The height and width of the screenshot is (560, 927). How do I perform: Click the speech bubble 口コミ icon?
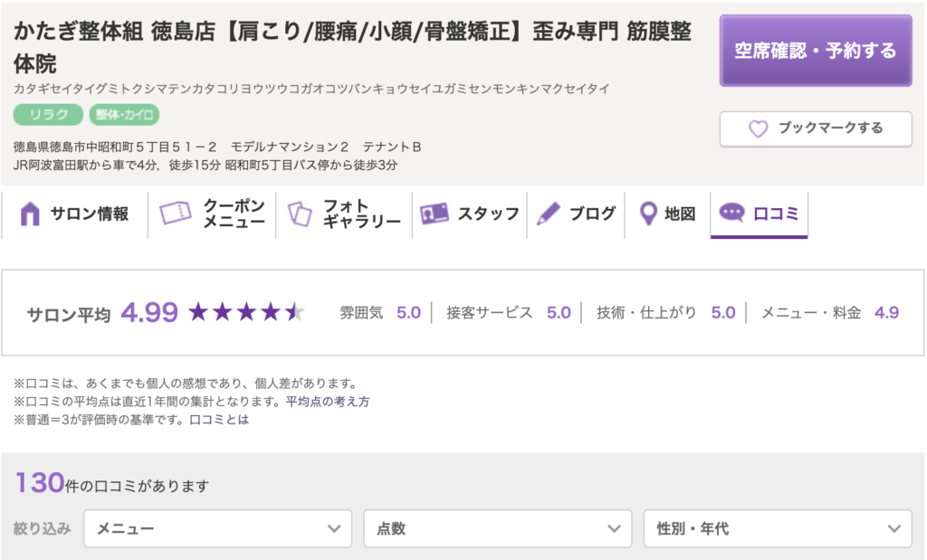click(731, 214)
